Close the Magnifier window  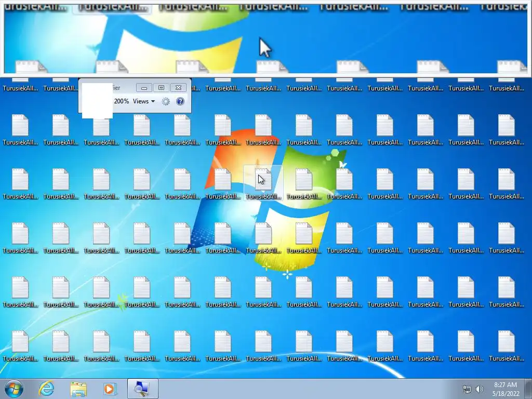[x=179, y=88]
